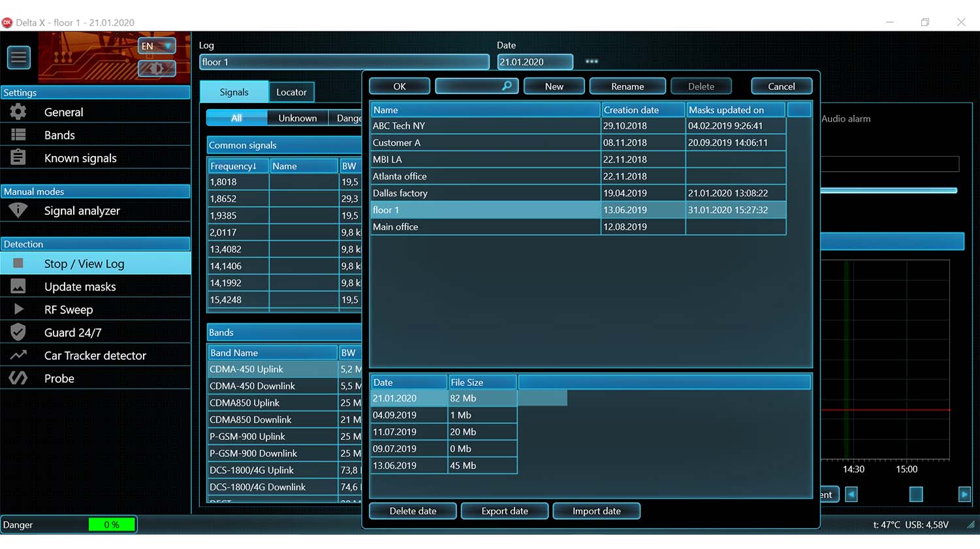Open the hamburger menu in the sidebar
The height and width of the screenshot is (549, 980).
pos(18,57)
